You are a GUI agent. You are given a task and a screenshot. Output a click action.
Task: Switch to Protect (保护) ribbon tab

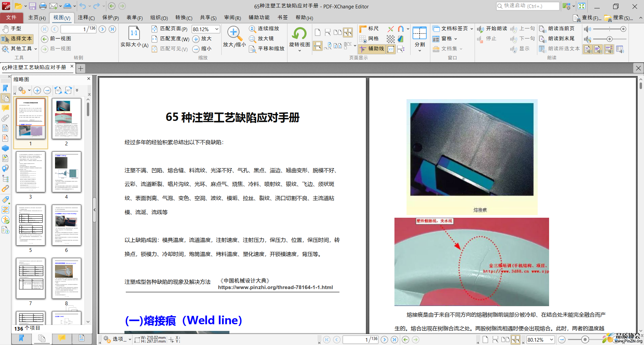111,18
